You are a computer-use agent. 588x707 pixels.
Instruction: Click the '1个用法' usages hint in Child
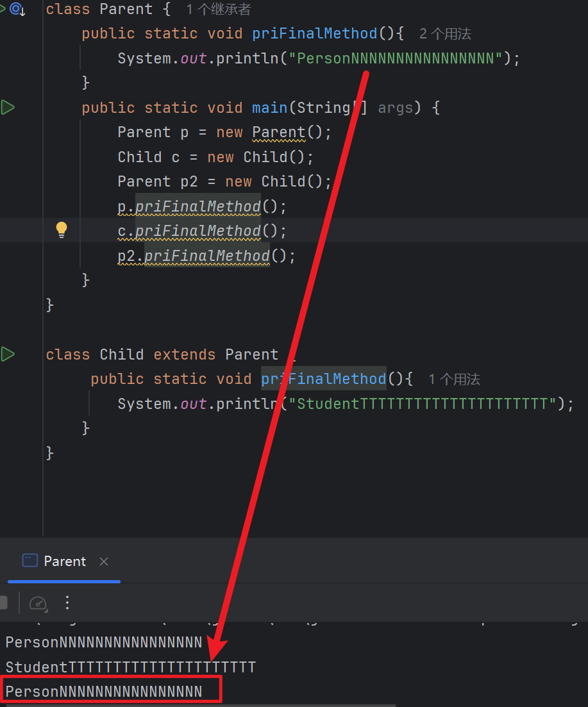tap(454, 379)
